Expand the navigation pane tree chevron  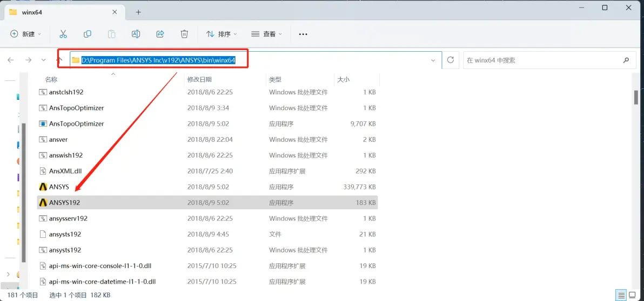pyautogui.click(x=8, y=274)
